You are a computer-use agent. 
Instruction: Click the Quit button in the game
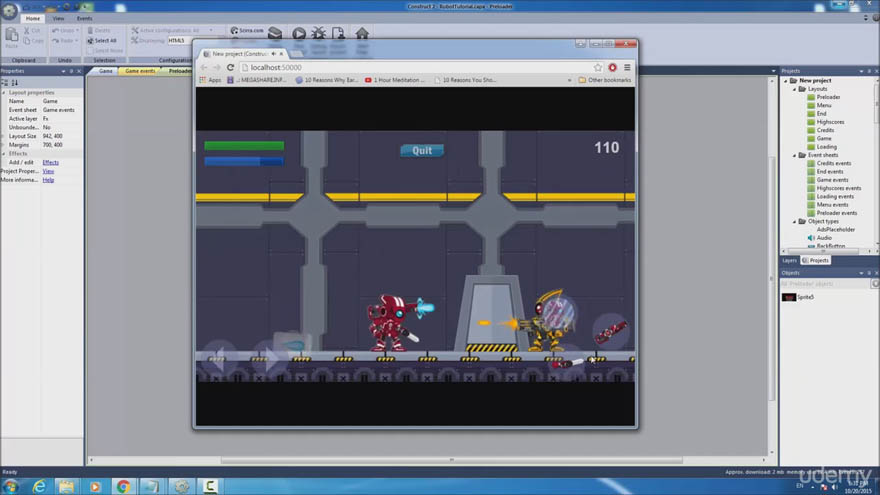(x=421, y=150)
